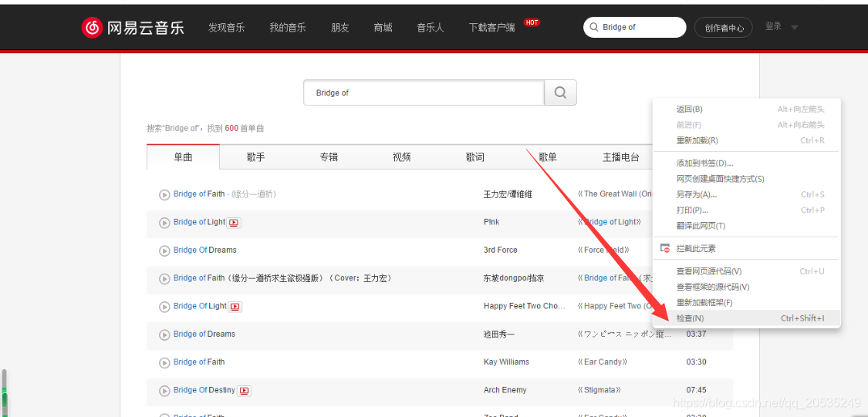Screen dimensions: 868x417
Task: Open artist link 3rd Force
Action: (x=501, y=250)
